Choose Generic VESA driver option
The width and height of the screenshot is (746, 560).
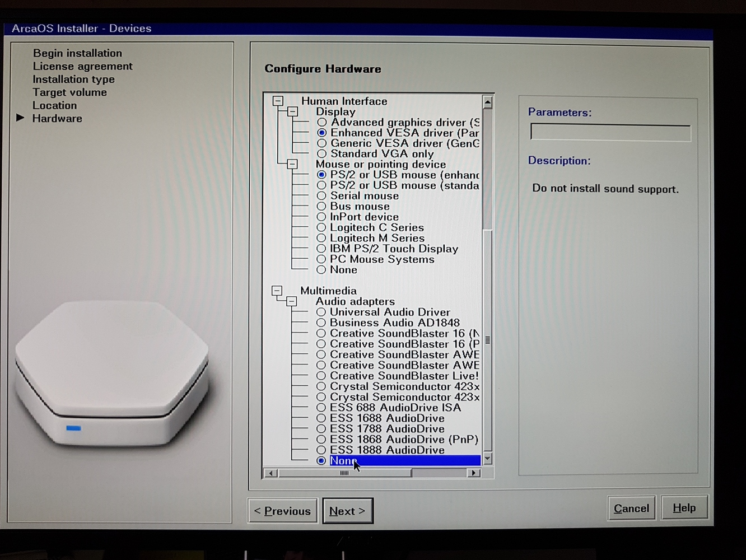[322, 143]
